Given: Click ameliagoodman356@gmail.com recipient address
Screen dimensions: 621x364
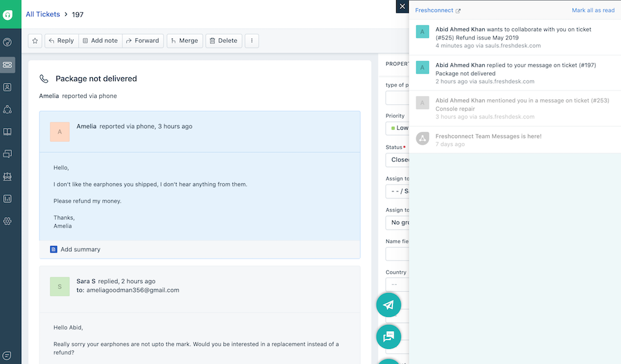Looking at the screenshot, I should (132, 290).
